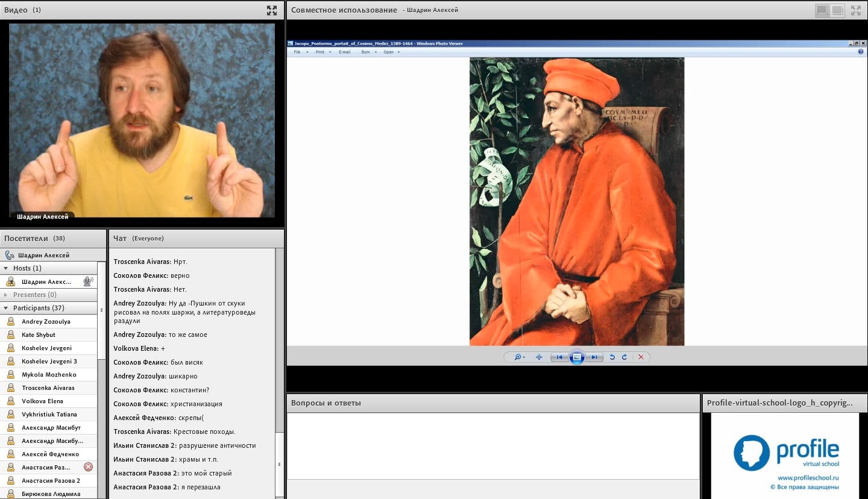Click the avatar icon next to Алексей Федченко

[x=10, y=454]
